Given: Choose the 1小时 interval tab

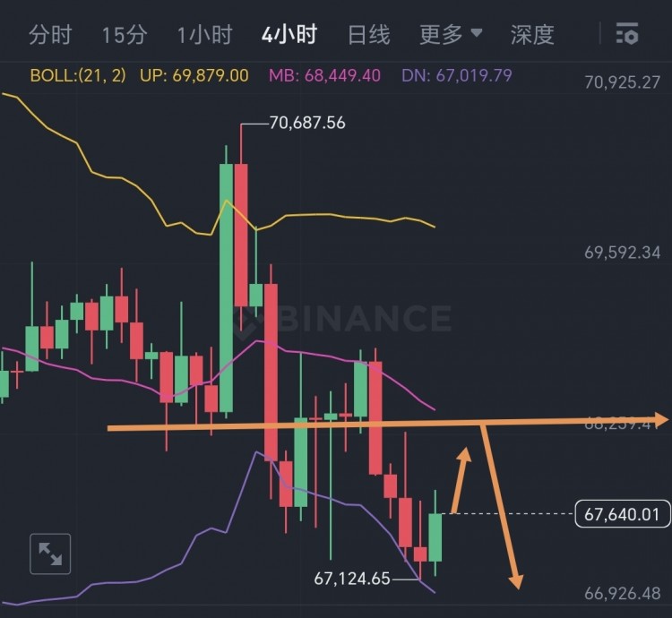Looking at the screenshot, I should point(204,36).
